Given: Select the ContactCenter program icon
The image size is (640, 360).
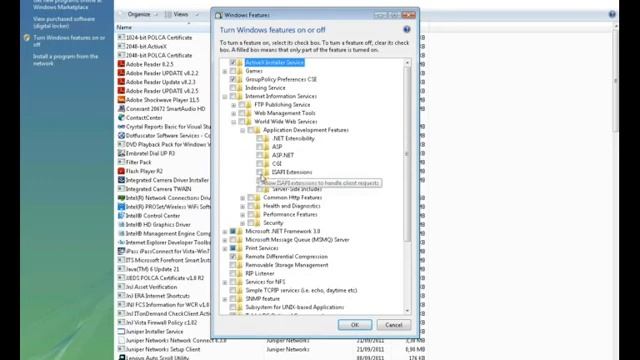Looking at the screenshot, I should (121, 118).
